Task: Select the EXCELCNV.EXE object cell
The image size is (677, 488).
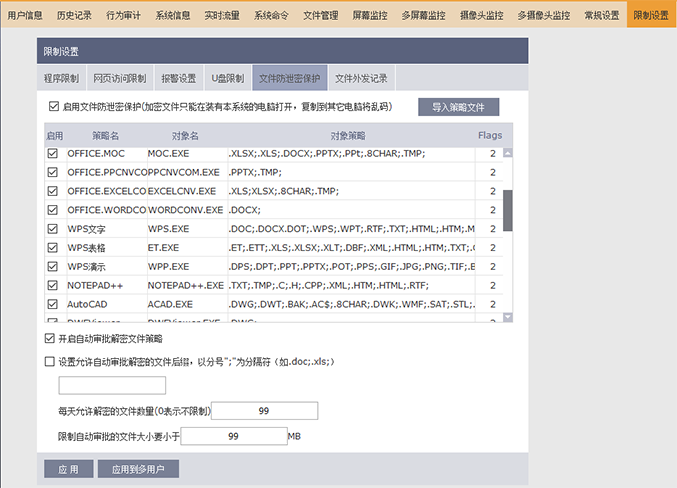Action: [x=187, y=191]
